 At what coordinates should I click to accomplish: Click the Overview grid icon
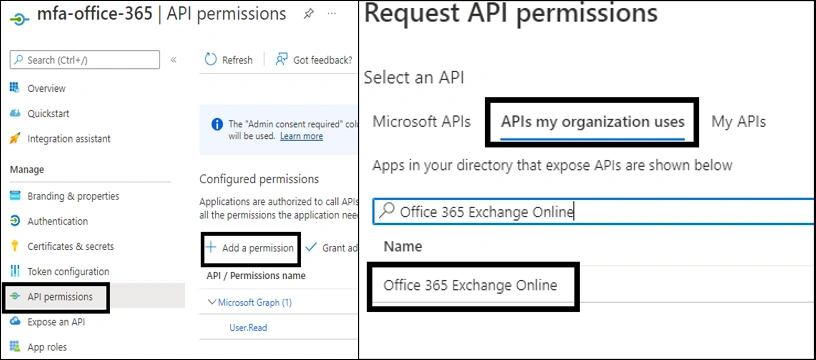pos(15,88)
